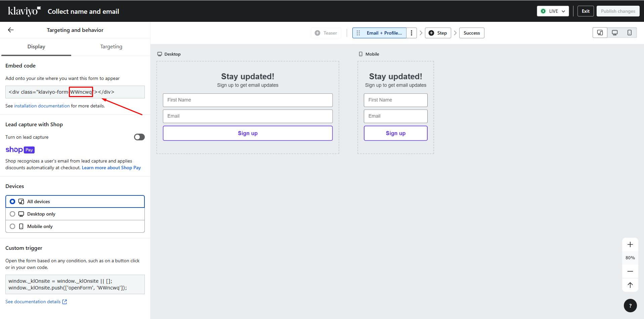The height and width of the screenshot is (319, 644).
Task: Switch to desktop-only preview icon
Action: coord(614,33)
